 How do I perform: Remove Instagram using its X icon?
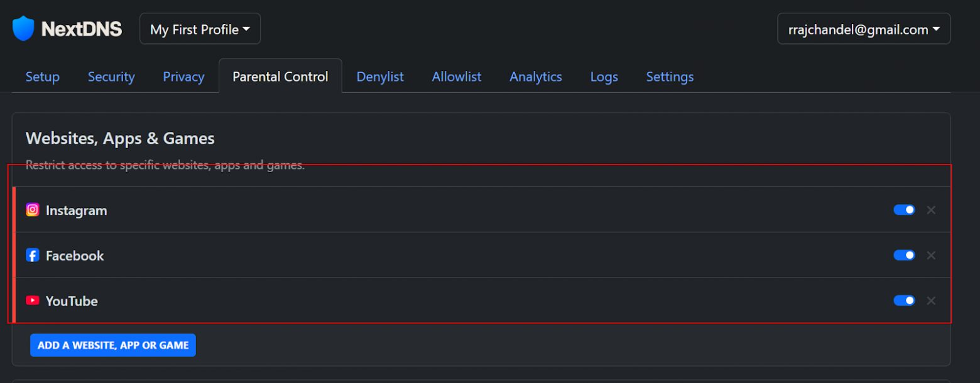pyautogui.click(x=931, y=210)
